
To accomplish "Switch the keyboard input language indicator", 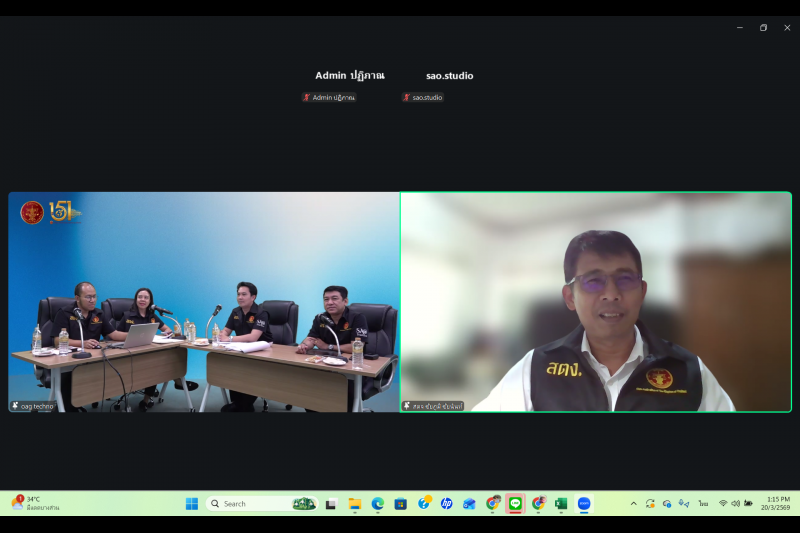I will 703,504.
